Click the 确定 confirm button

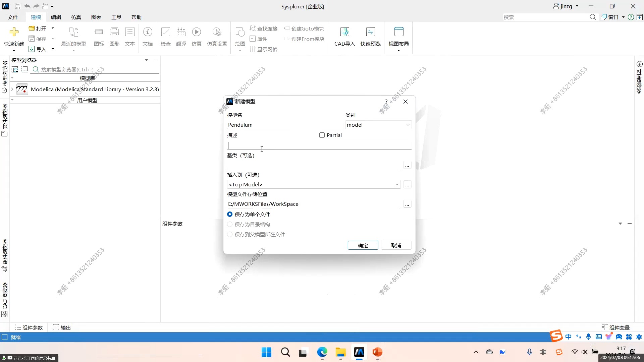pos(363,245)
